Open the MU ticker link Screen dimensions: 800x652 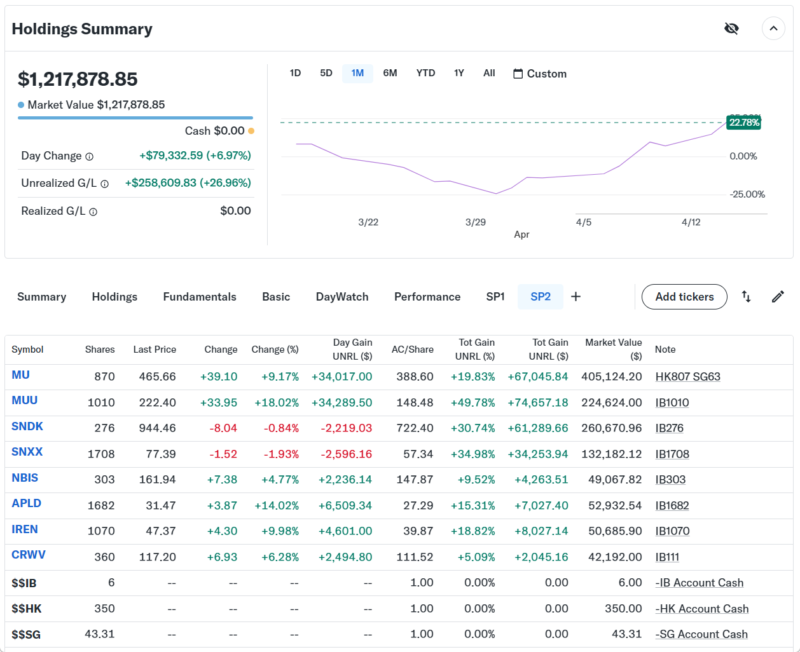click(x=20, y=375)
